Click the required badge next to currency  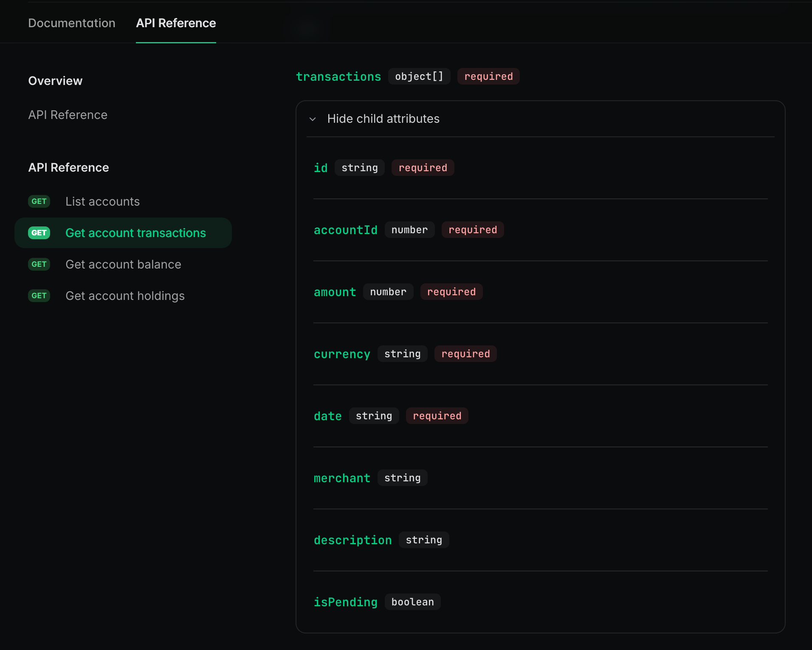point(465,354)
